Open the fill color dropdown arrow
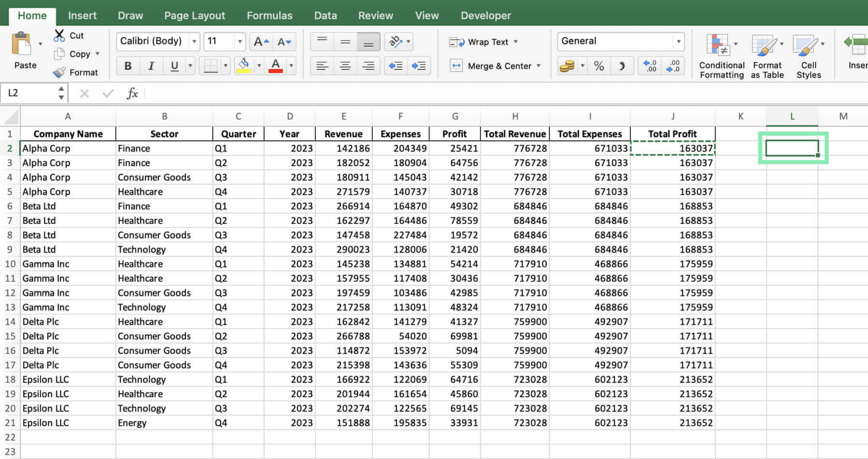Screen dimensions: 868x459 [x=259, y=66]
